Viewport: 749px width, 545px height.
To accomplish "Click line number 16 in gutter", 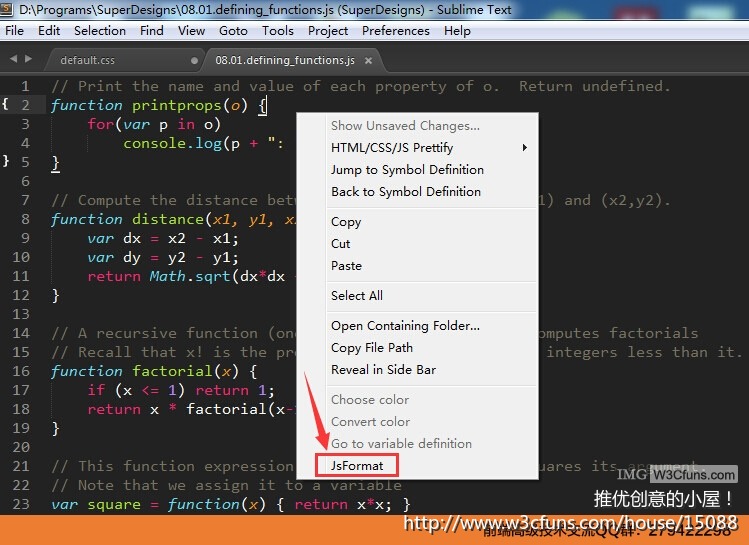I will (x=21, y=371).
